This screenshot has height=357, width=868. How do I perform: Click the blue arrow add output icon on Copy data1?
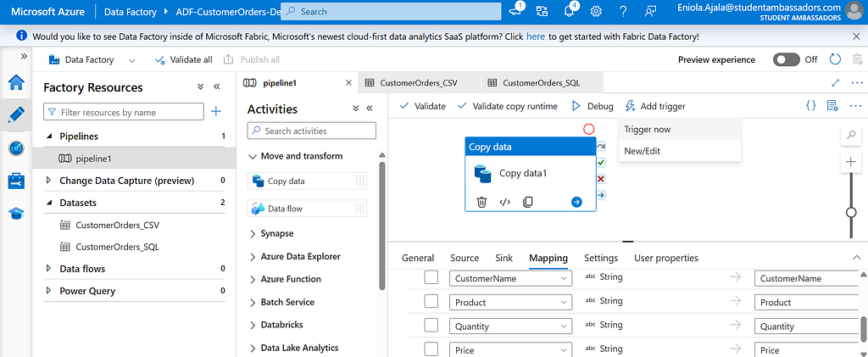(576, 202)
